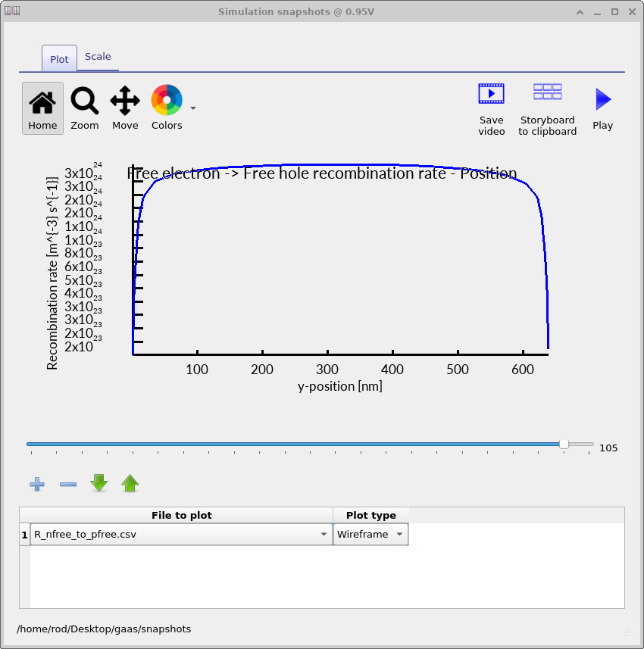The height and width of the screenshot is (649, 644).
Task: Move the plot row up
Action: [130, 484]
